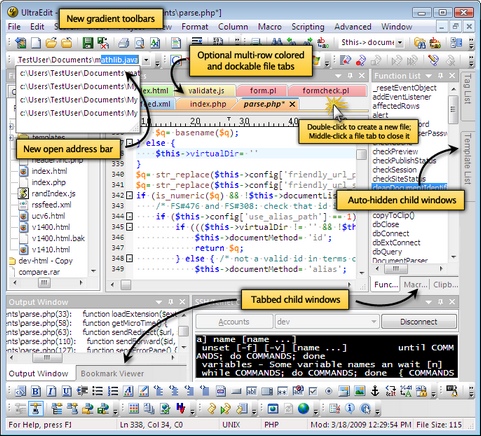481x436 pixels.
Task: Open the Scripting menu
Action: [308, 27]
